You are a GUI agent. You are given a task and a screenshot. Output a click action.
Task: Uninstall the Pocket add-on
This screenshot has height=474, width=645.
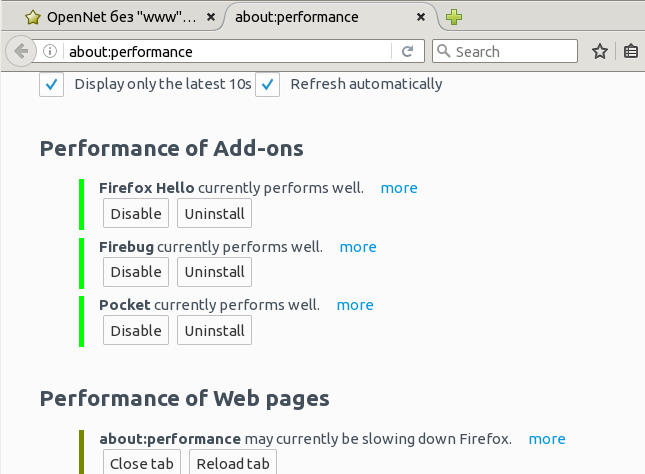tap(214, 331)
